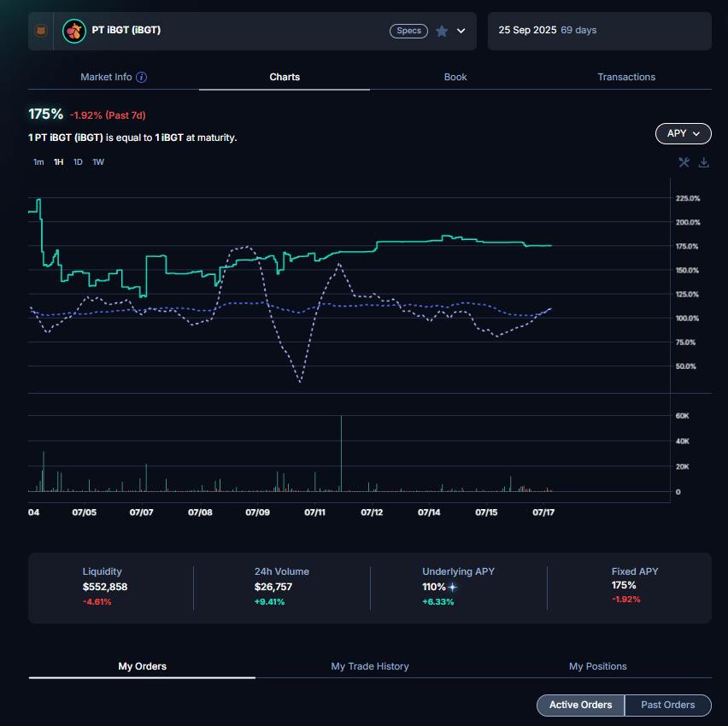Image resolution: width=728 pixels, height=726 pixels.
Task: Expand the market selector chevron
Action: (461, 31)
